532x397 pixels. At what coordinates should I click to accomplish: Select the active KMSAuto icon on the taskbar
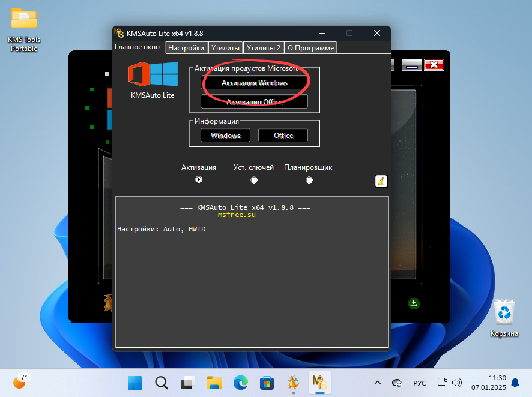[319, 383]
